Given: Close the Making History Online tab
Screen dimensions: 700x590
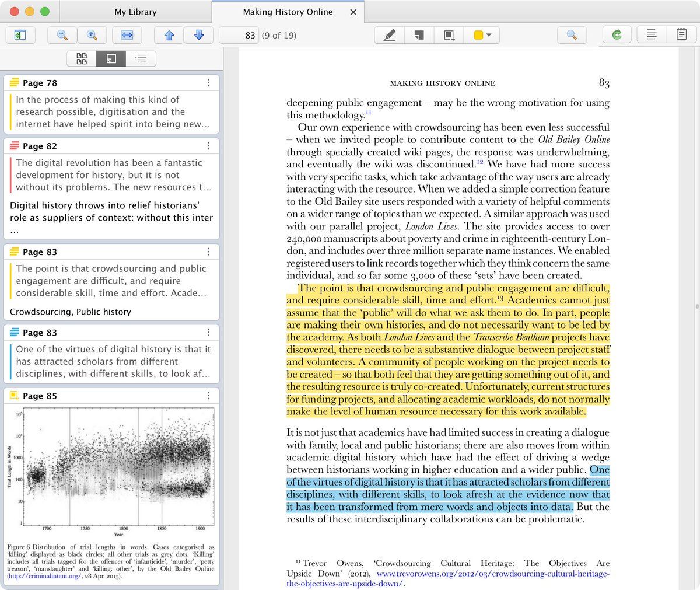Looking at the screenshot, I should 353,12.
